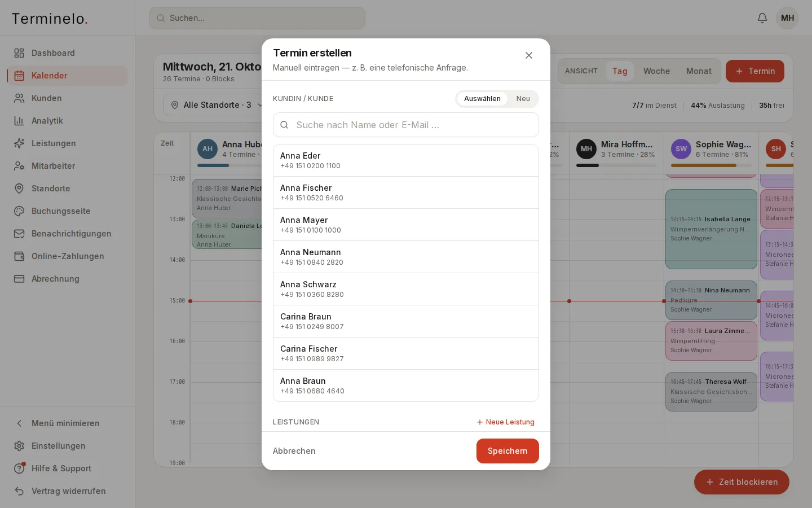Select the Auswählen customer mode
The image size is (812, 508).
click(482, 99)
